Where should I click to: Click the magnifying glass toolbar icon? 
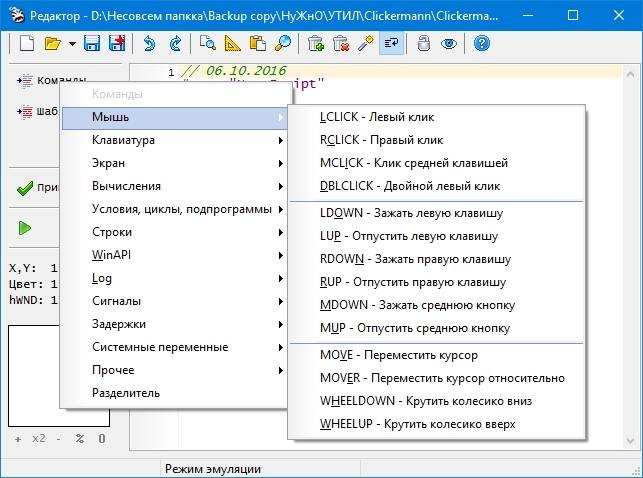click(x=283, y=43)
